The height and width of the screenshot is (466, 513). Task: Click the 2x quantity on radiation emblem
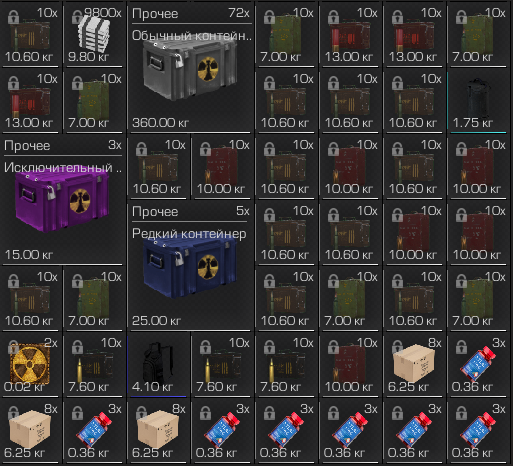(51, 343)
